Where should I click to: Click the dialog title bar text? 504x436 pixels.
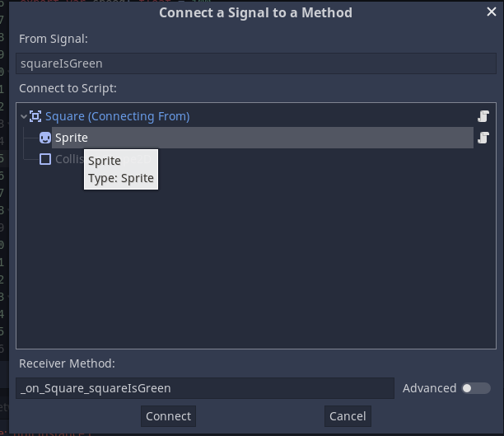(x=255, y=13)
